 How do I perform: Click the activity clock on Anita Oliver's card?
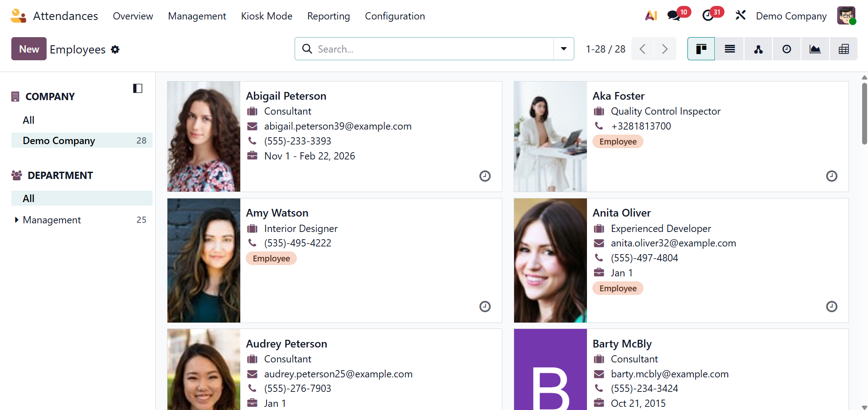(x=831, y=306)
